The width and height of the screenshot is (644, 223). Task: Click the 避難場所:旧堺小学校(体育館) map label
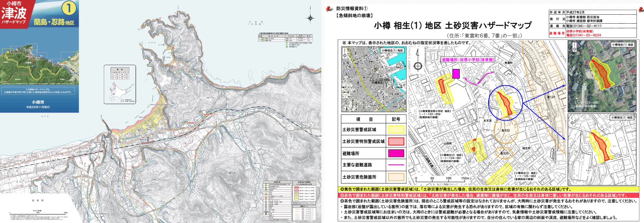pos(467,60)
